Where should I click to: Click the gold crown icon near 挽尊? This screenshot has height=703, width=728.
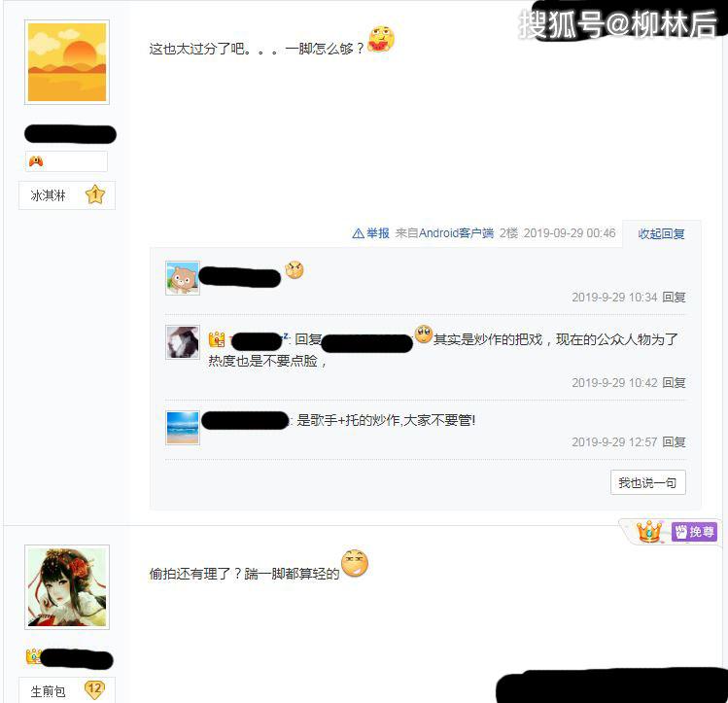pyautogui.click(x=649, y=531)
